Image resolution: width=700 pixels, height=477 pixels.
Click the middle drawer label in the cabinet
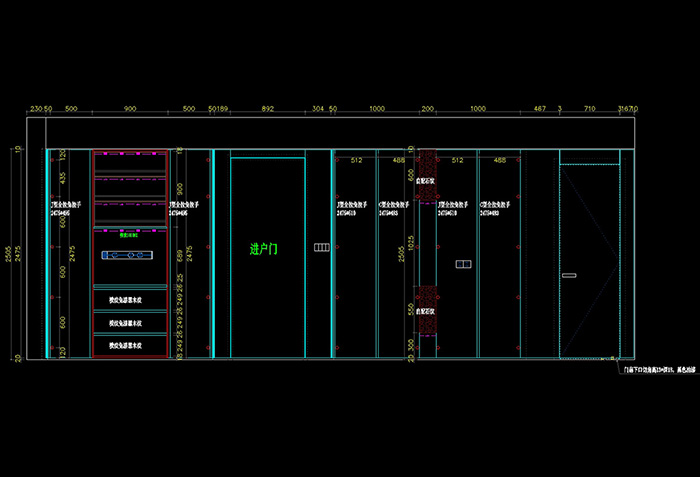[126, 323]
